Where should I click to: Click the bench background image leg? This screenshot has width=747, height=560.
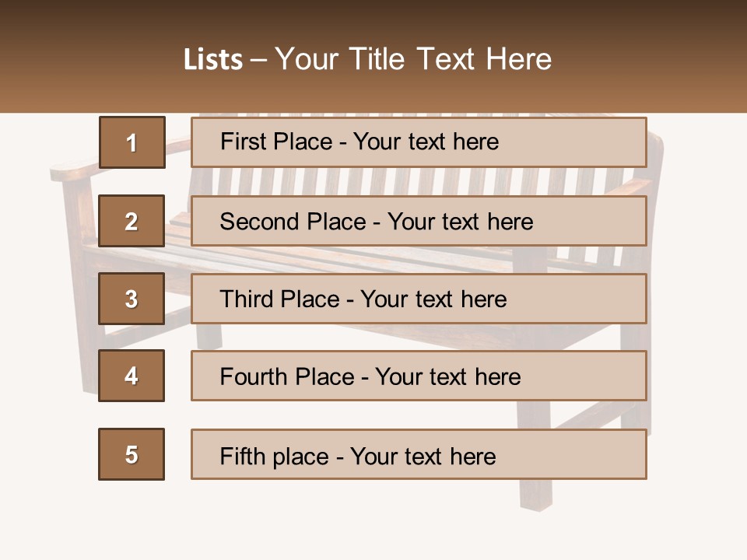coord(535,495)
